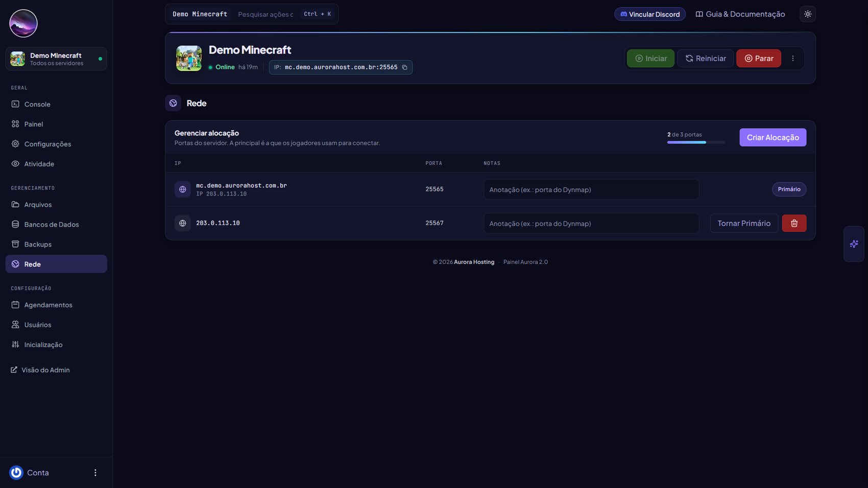The image size is (868, 488).
Task: Open the Console page
Action: (x=56, y=104)
